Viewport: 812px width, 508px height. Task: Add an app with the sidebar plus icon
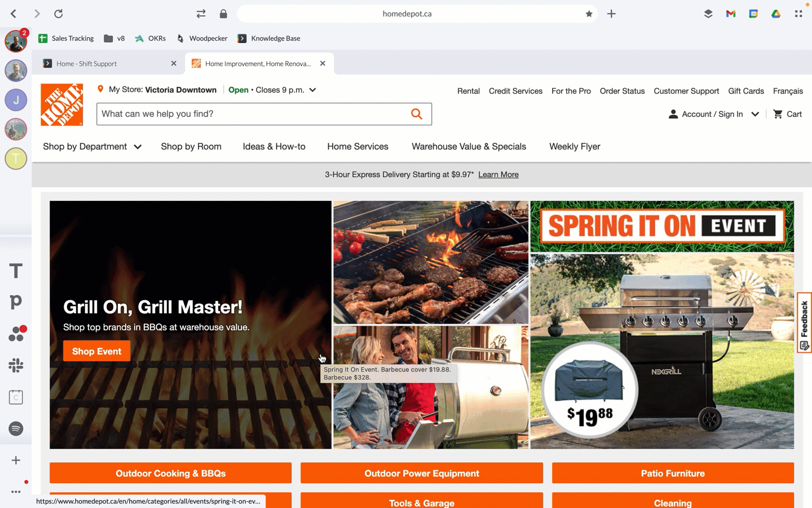(16, 460)
